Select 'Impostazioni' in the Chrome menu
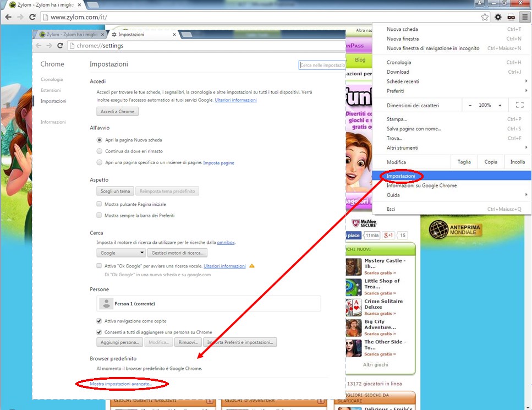The width and height of the screenshot is (532, 410). coord(401,176)
